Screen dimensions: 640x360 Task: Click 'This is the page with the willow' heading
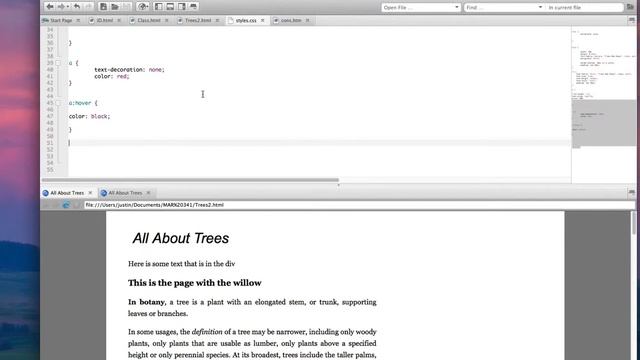tap(195, 283)
